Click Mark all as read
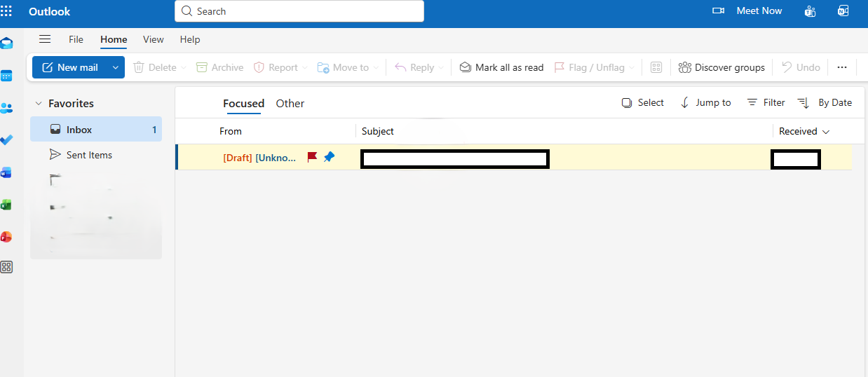 click(x=502, y=67)
